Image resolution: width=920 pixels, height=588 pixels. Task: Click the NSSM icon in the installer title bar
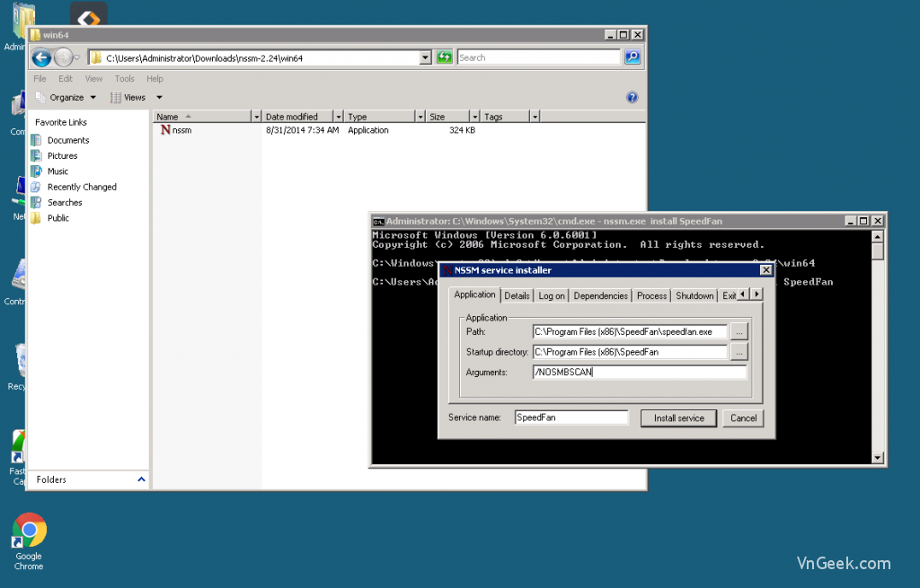point(447,270)
